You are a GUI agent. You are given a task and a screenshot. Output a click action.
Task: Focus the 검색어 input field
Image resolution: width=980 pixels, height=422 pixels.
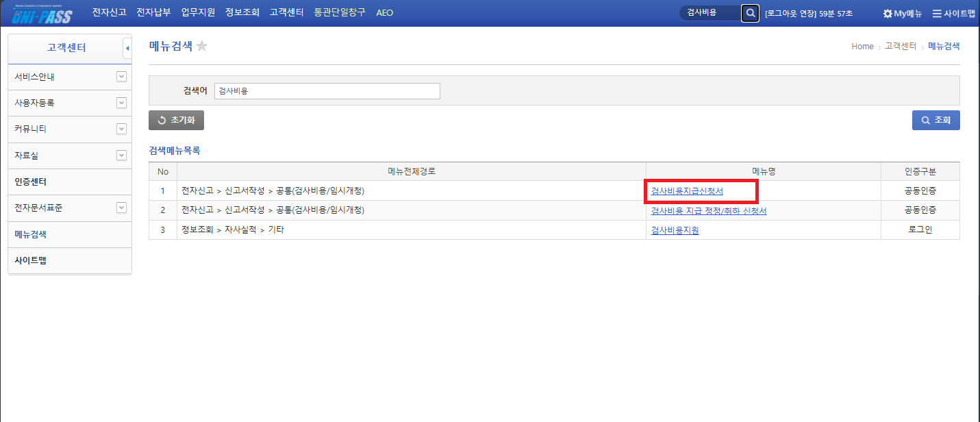tap(327, 90)
